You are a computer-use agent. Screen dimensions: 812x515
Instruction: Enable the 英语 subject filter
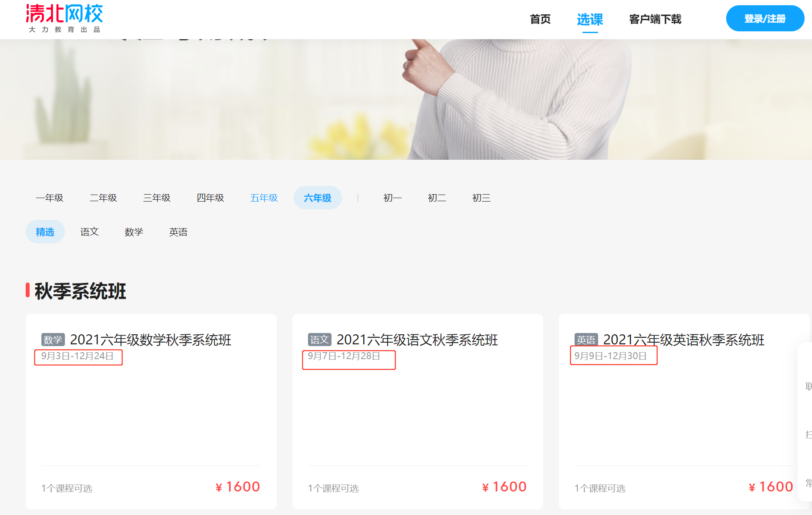coord(178,232)
